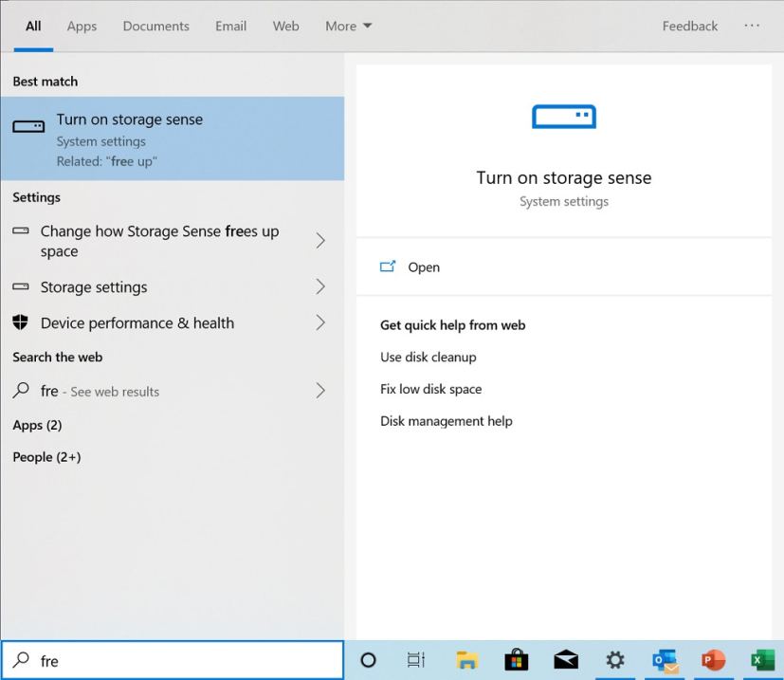
Task: Switch to the Documents search tab
Action: (x=155, y=26)
